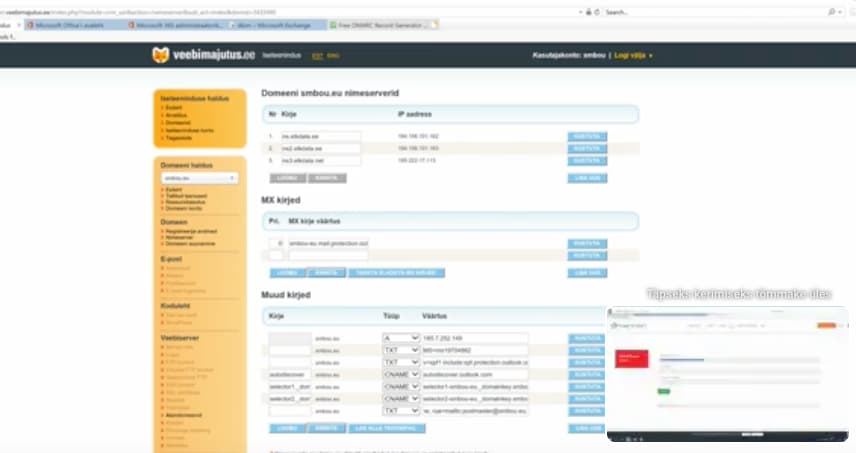Delete the ns.elkdata.ee nameserver row
Screen dimensions: 856x453
[587, 136]
